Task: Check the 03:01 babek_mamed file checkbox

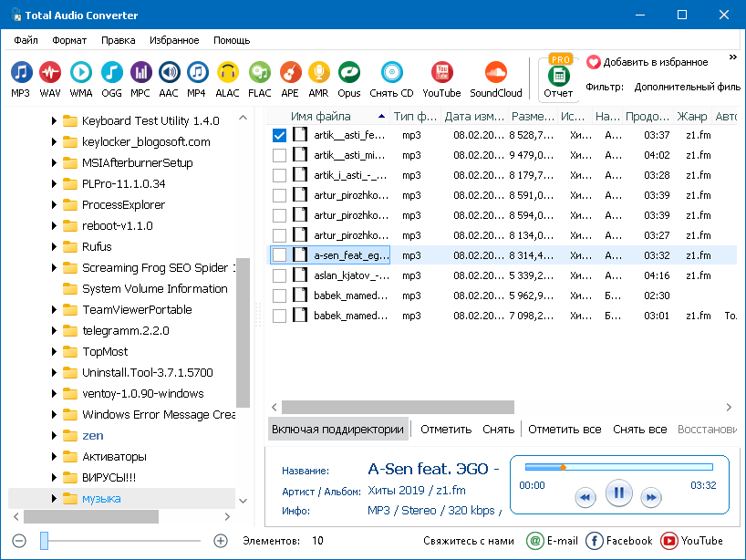Action: tap(279, 316)
